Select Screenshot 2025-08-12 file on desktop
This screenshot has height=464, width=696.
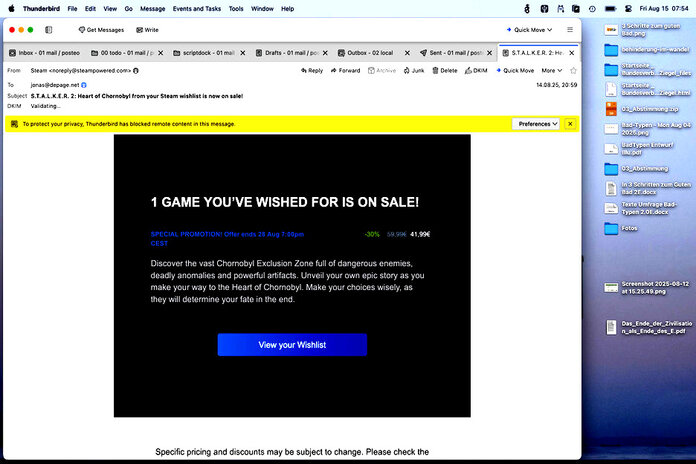(647, 288)
